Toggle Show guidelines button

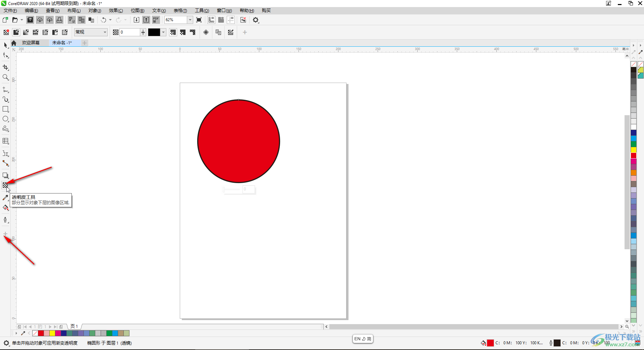pyautogui.click(x=231, y=20)
